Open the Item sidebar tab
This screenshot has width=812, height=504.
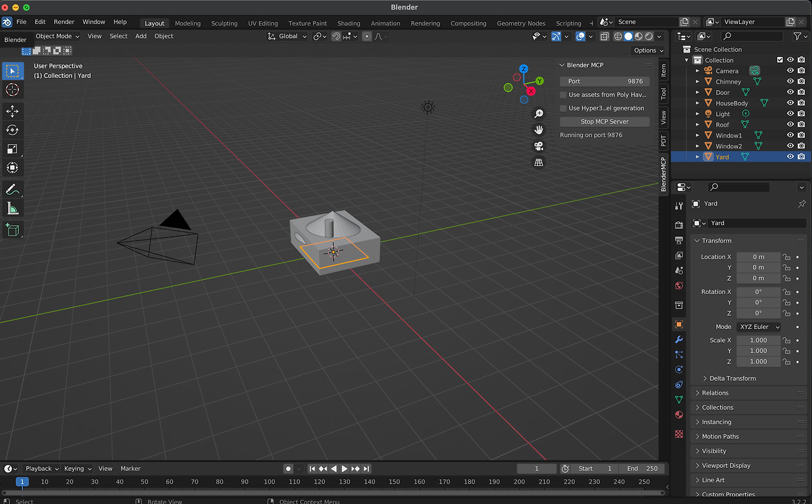663,70
